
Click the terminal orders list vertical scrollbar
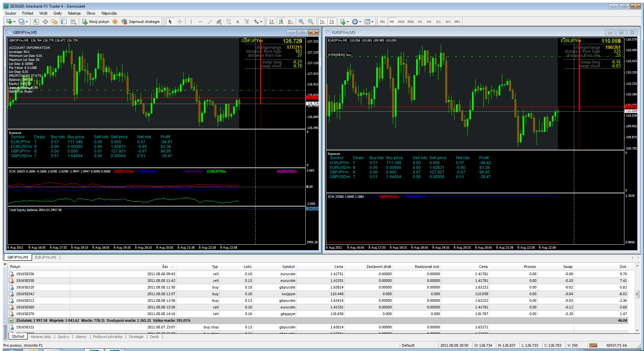point(637,294)
